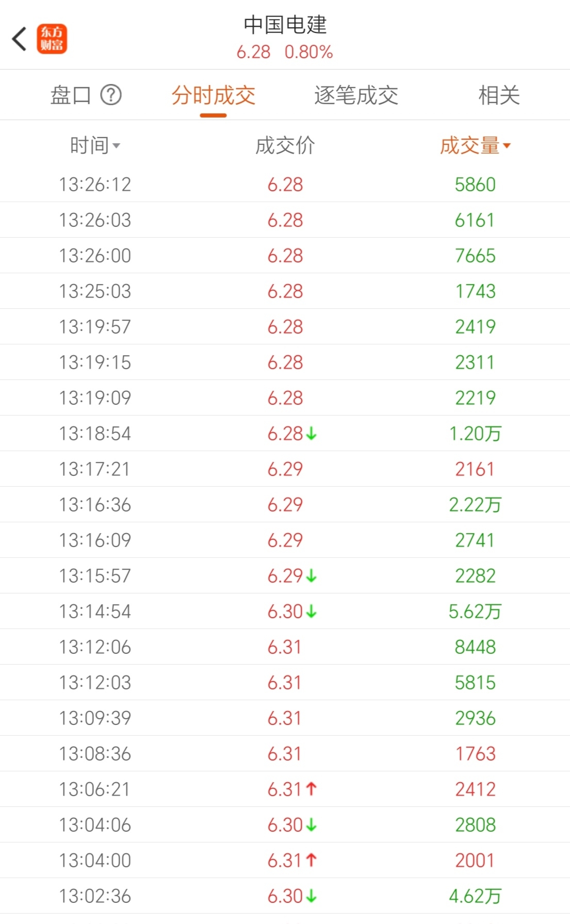Expand the 时间 sort dropdown arrow
The width and height of the screenshot is (570, 924).
click(116, 146)
